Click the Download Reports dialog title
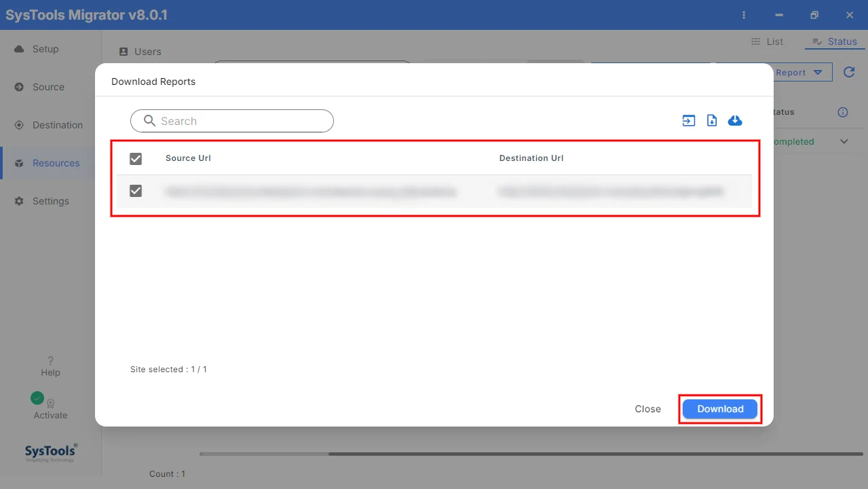Image resolution: width=868 pixels, height=489 pixels. coord(153,81)
